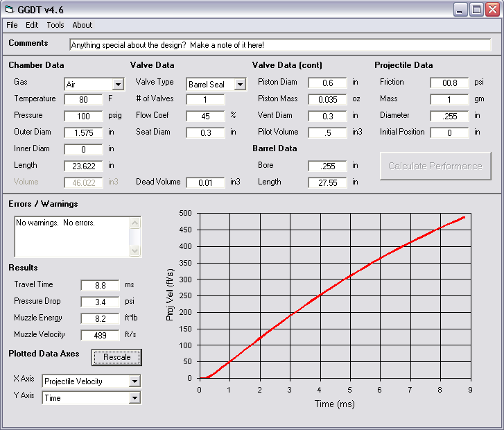Select the projectile Mass field

point(449,99)
